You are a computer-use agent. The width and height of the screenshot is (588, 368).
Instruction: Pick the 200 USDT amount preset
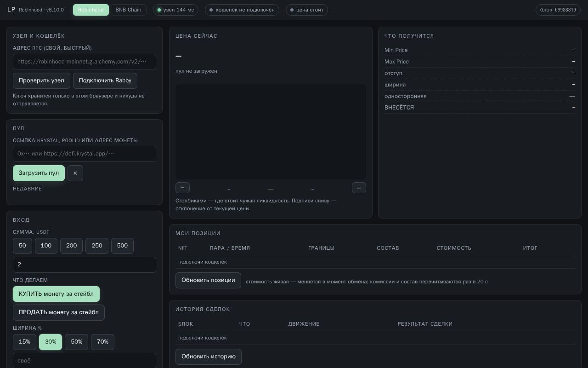point(72,246)
